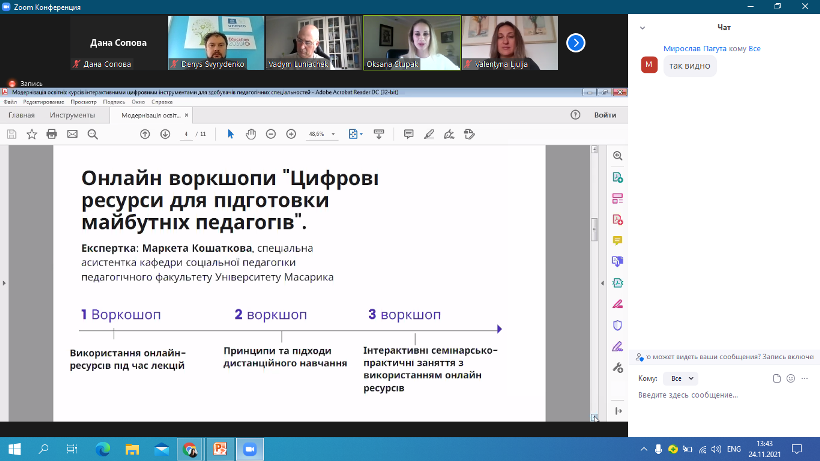Bookmark the PDF with the star icon
The height and width of the screenshot is (461, 820).
pos(32,134)
